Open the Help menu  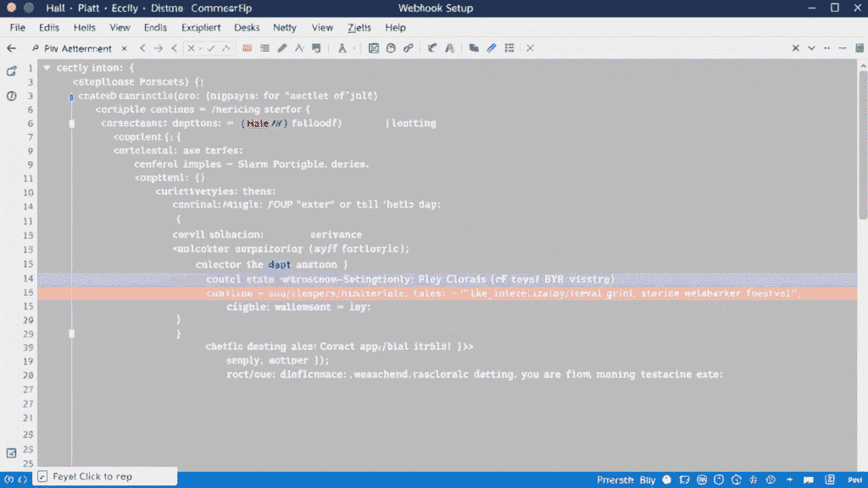[x=395, y=28]
